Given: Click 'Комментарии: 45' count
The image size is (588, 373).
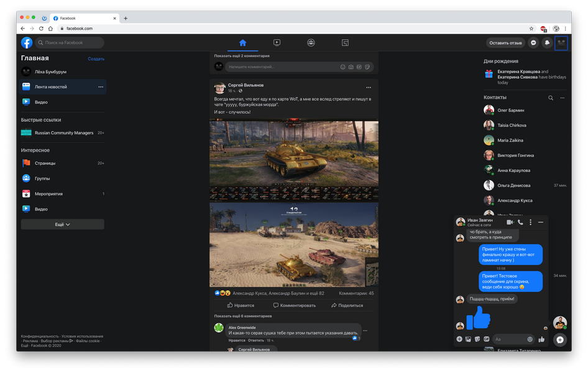Looking at the screenshot, I should coord(356,293).
